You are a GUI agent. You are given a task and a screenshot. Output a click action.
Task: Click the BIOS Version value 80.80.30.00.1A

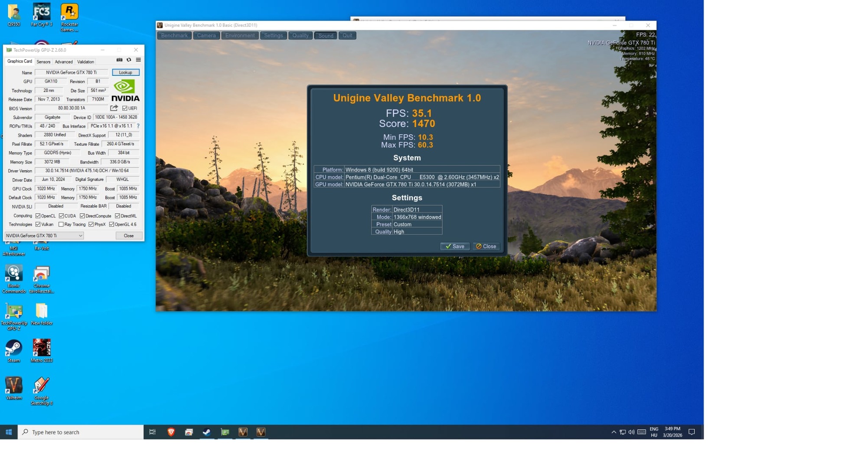pyautogui.click(x=72, y=108)
